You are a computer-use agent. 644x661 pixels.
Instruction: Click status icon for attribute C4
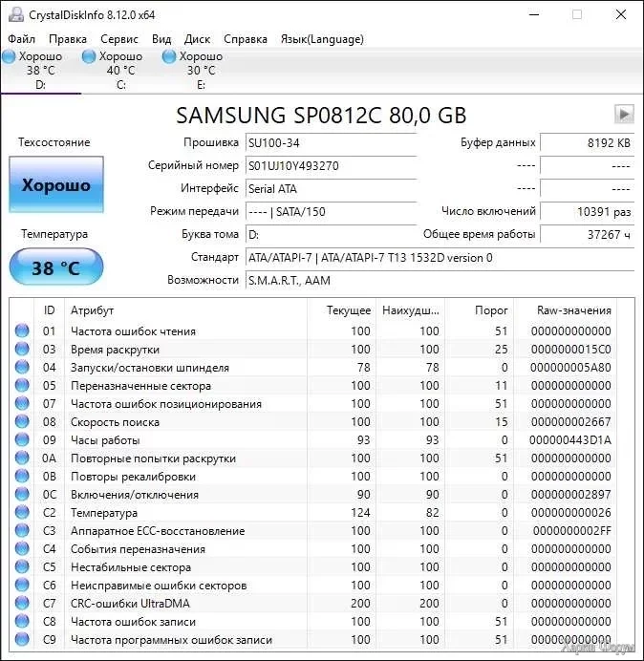pyautogui.click(x=22, y=548)
